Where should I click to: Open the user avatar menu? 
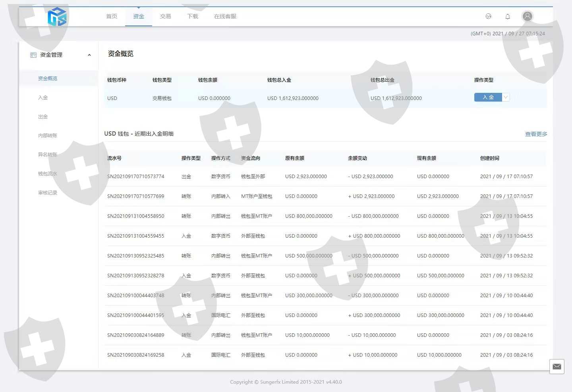(528, 16)
